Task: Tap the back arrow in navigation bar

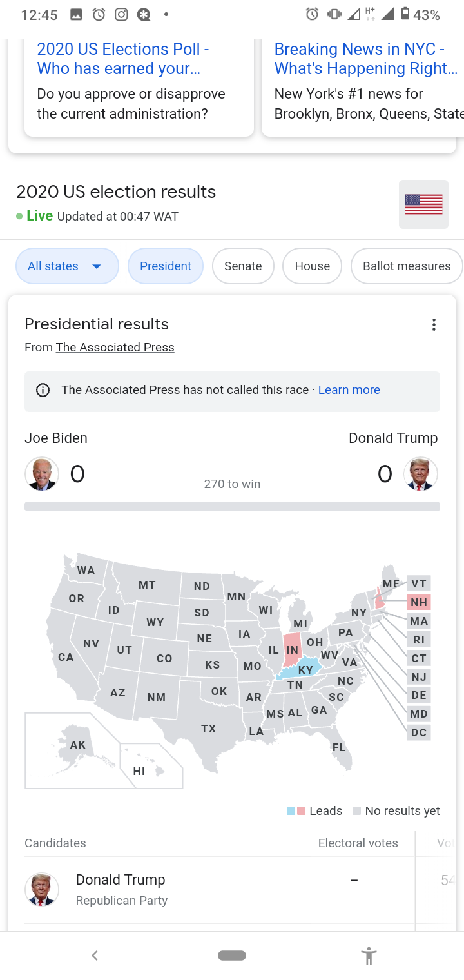Action: [95, 955]
